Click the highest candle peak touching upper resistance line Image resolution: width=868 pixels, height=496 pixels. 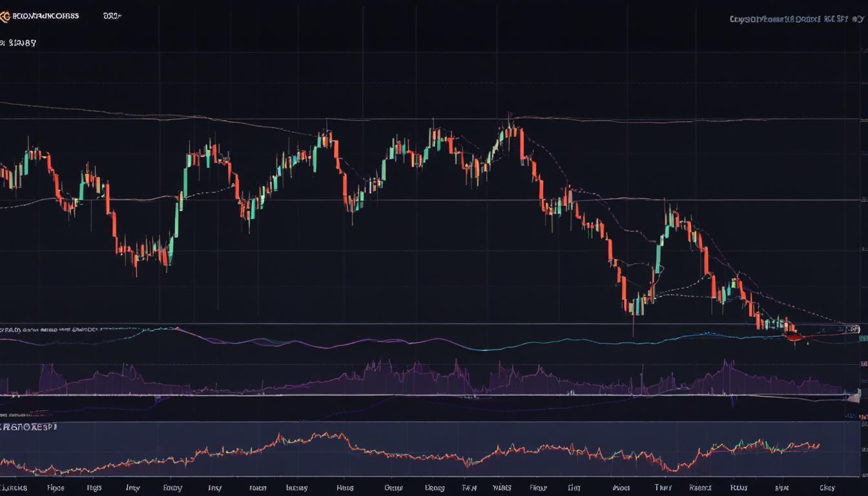click(510, 116)
